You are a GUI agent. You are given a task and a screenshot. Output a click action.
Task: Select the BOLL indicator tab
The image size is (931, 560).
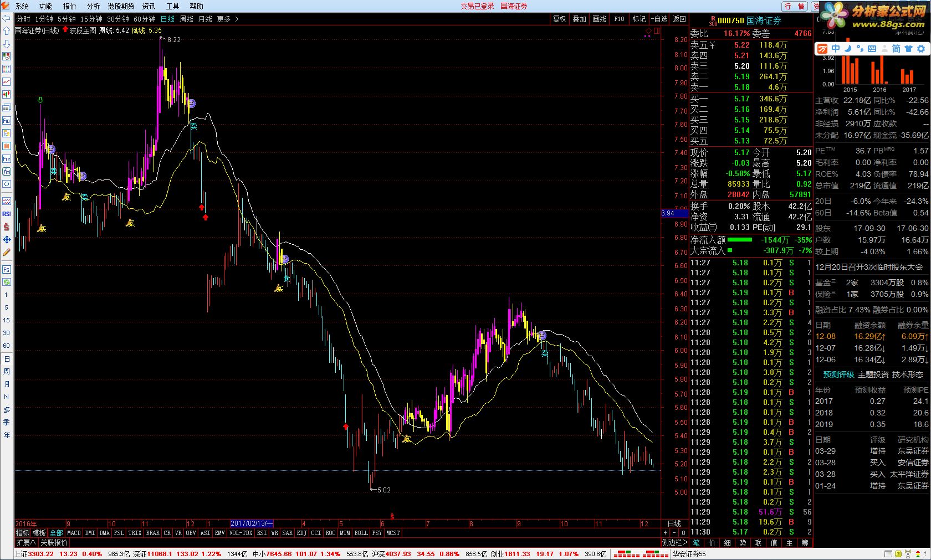(x=361, y=533)
